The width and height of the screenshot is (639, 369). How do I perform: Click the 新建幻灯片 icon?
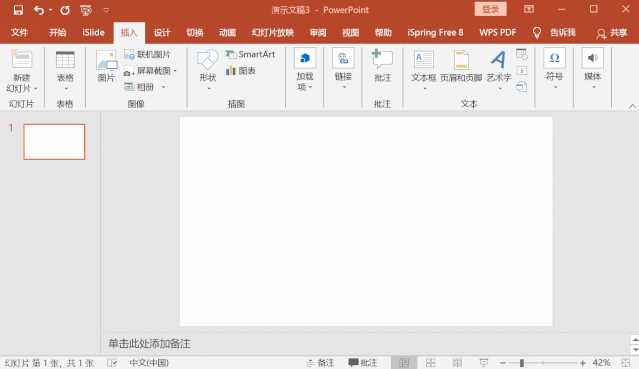click(22, 59)
